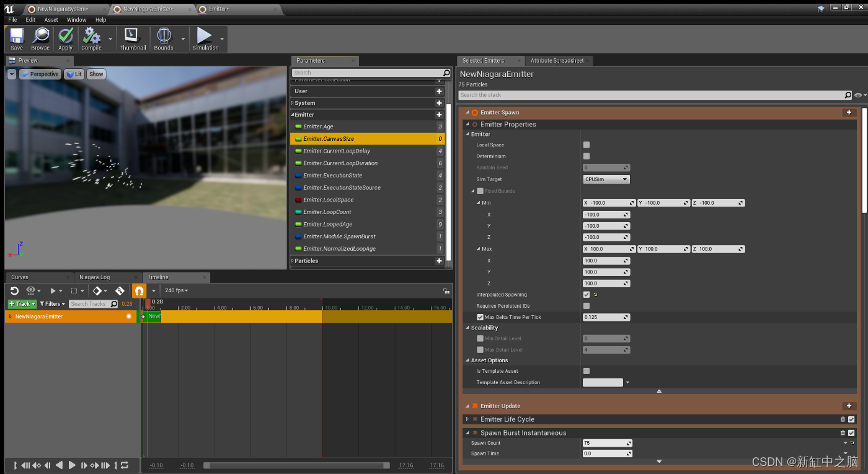Viewport: 868px width, 474px height.
Task: Click the green Track add button
Action: [22, 304]
